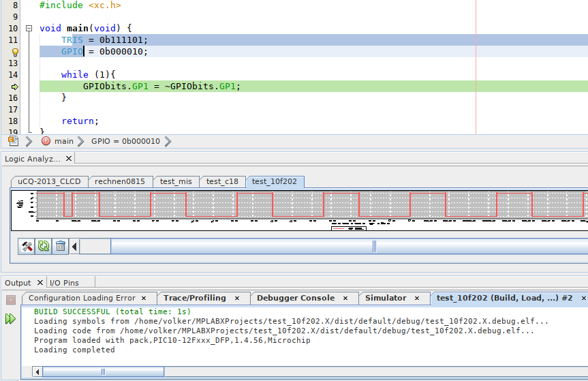
Task: Click the green re-run double-arrow icon in Output
Action: [x=10, y=319]
